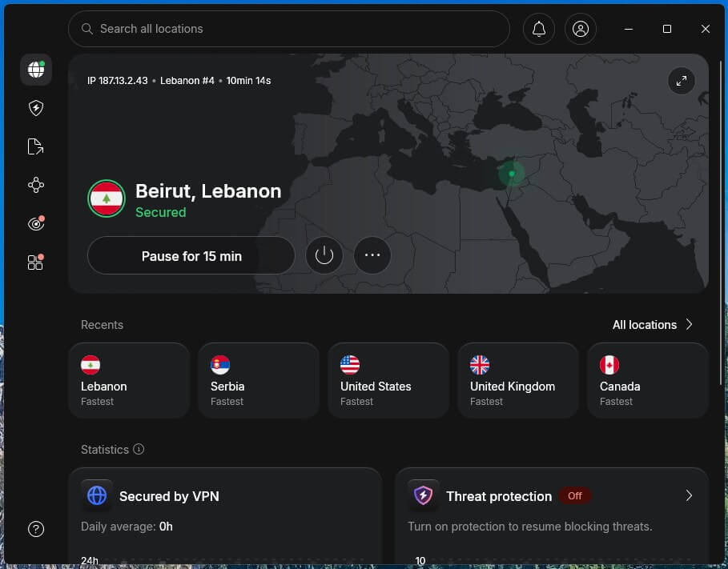Click Pause for 15 min button
728x569 pixels.
191,256
